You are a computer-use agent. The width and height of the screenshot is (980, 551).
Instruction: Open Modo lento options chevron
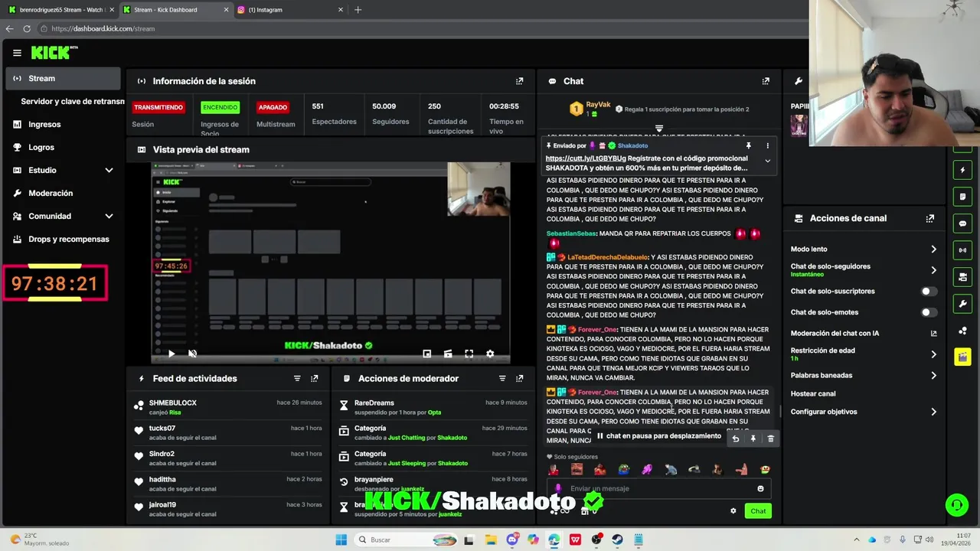(x=933, y=249)
